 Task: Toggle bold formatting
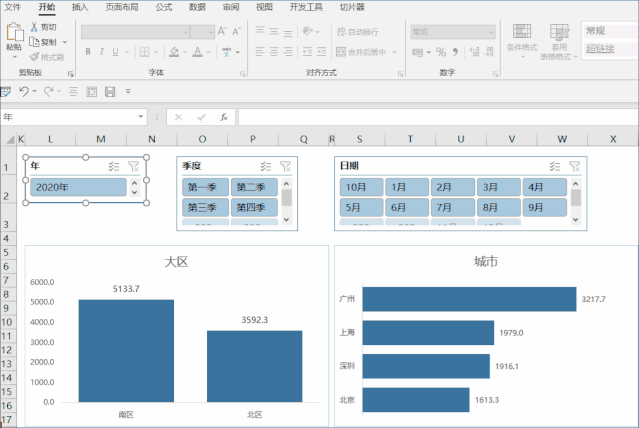88,52
